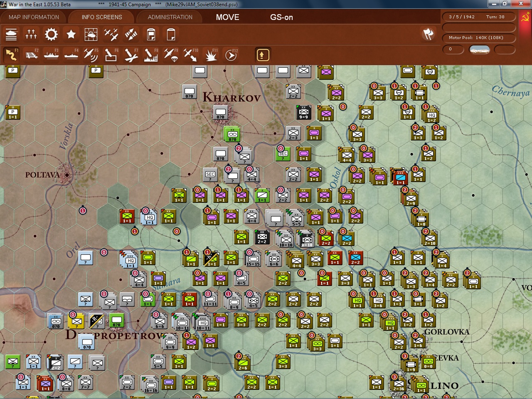Select the 8=18 unit stack

coord(307,239)
